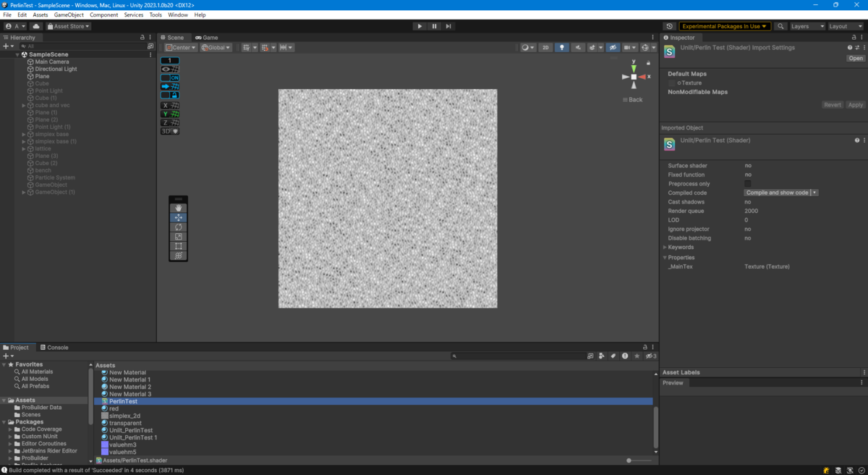Viewport: 868px width, 475px height.
Task: Click Open in the shader Inspector
Action: tap(855, 58)
